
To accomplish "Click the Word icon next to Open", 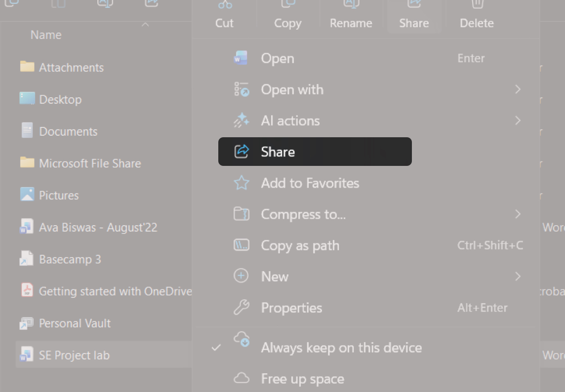I will (241, 58).
